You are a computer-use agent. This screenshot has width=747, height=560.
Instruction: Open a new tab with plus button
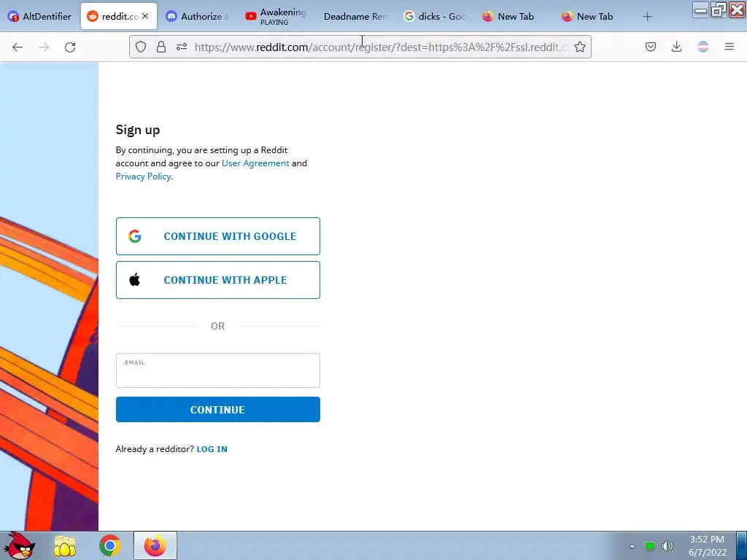click(648, 17)
